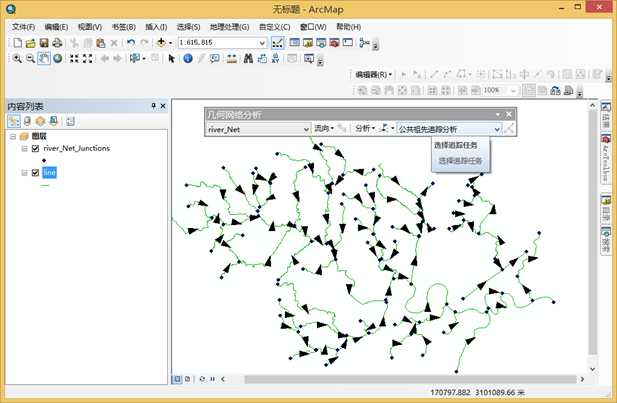This screenshot has width=617, height=403.
Task: Uncheck the line layer visibility
Action: click(x=35, y=172)
